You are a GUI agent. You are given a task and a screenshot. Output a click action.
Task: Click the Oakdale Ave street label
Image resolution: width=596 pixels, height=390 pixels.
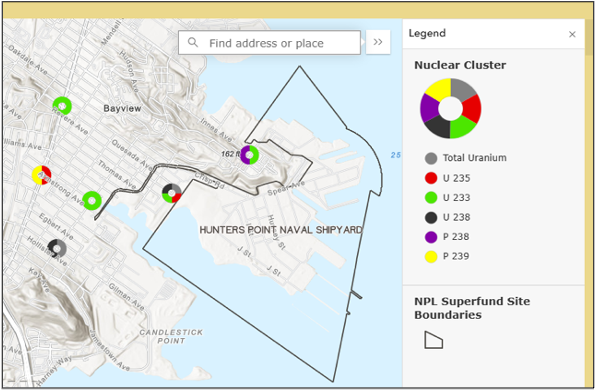(28, 59)
